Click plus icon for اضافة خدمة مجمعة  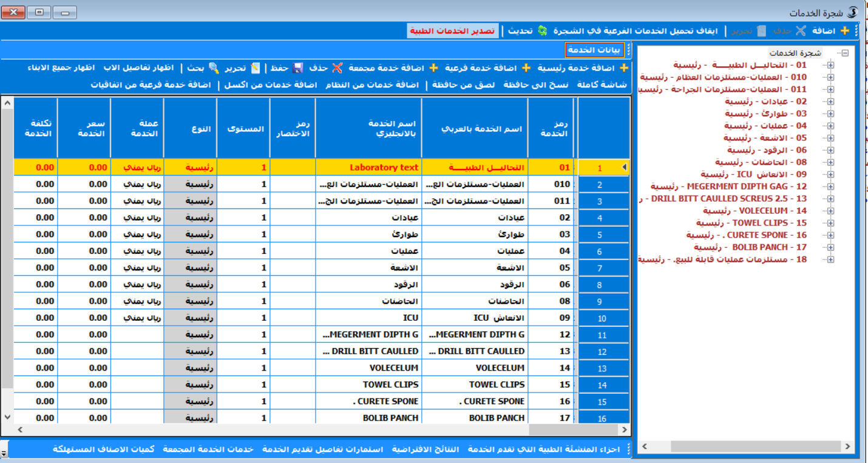pos(433,68)
